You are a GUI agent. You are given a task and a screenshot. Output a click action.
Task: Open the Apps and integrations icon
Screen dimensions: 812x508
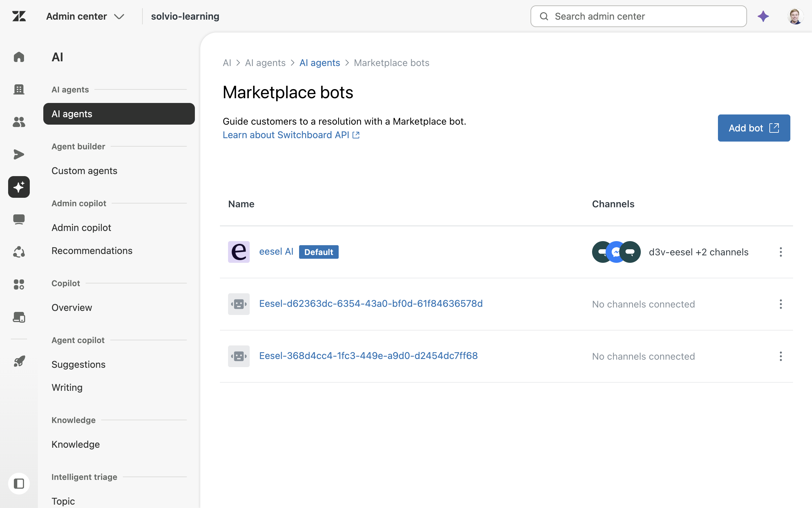point(19,284)
